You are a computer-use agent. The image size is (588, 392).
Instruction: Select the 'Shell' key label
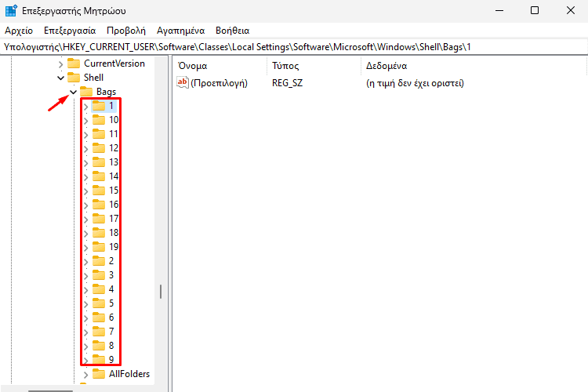pyautogui.click(x=93, y=78)
